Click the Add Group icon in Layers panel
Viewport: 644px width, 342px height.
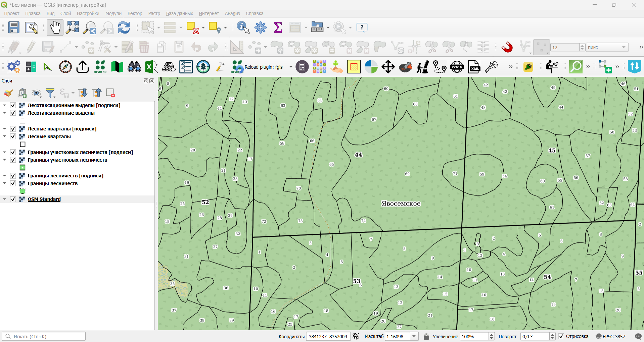coord(22,93)
